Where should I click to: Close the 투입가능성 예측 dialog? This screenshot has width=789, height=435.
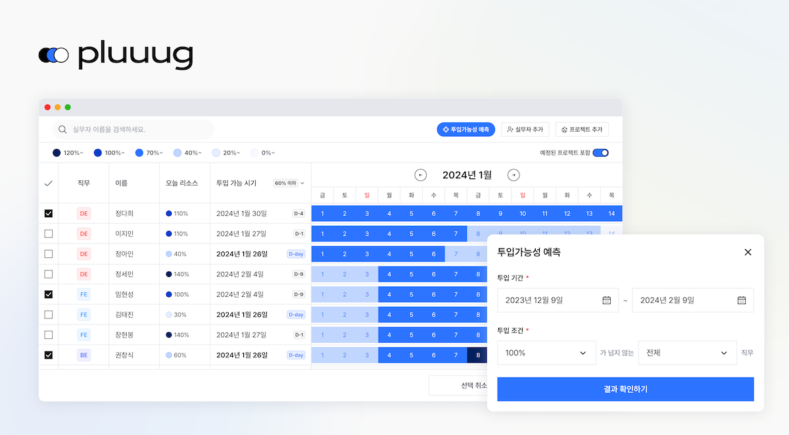pos(747,252)
